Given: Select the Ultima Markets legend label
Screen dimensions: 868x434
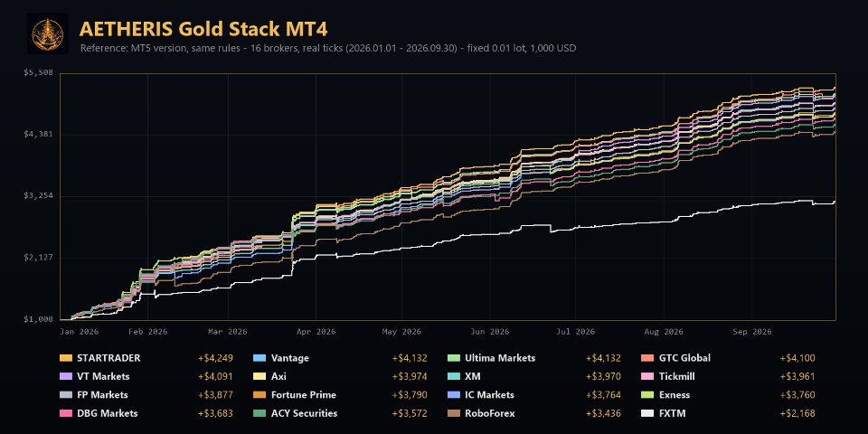Looking at the screenshot, I should [x=500, y=358].
